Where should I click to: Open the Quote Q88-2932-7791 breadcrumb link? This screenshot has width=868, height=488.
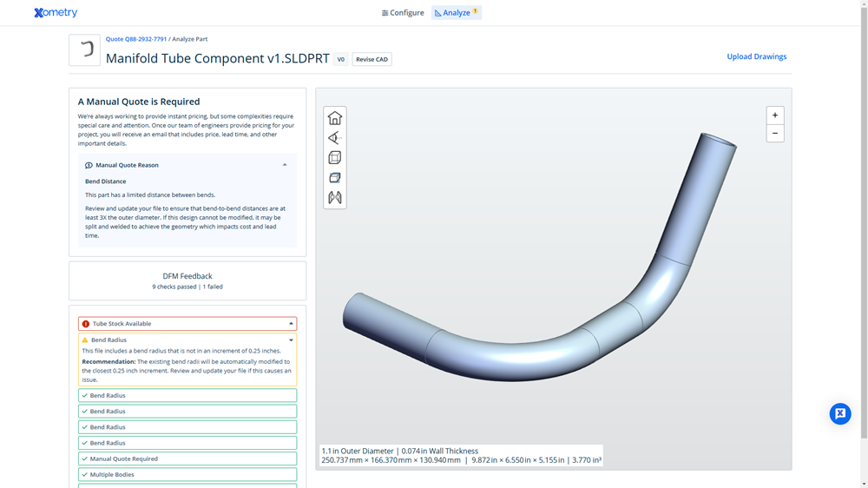click(x=136, y=39)
